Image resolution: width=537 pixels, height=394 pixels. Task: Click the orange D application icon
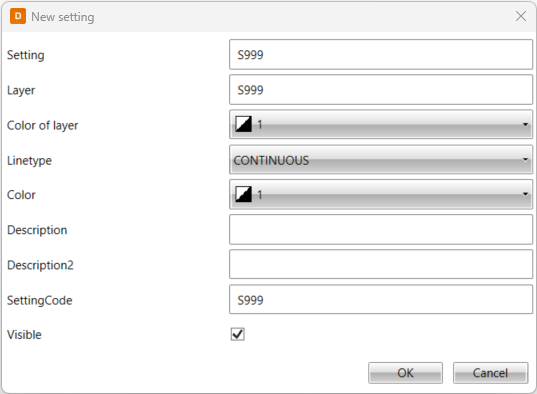(18, 16)
